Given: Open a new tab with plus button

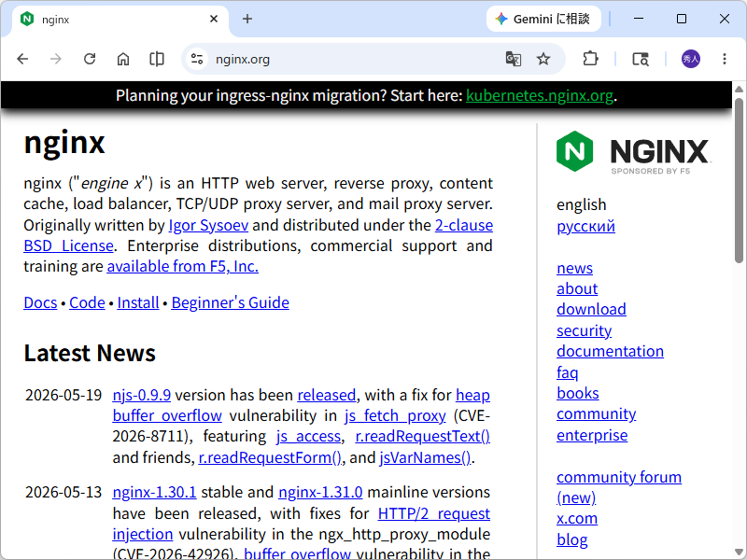Looking at the screenshot, I should click(247, 19).
